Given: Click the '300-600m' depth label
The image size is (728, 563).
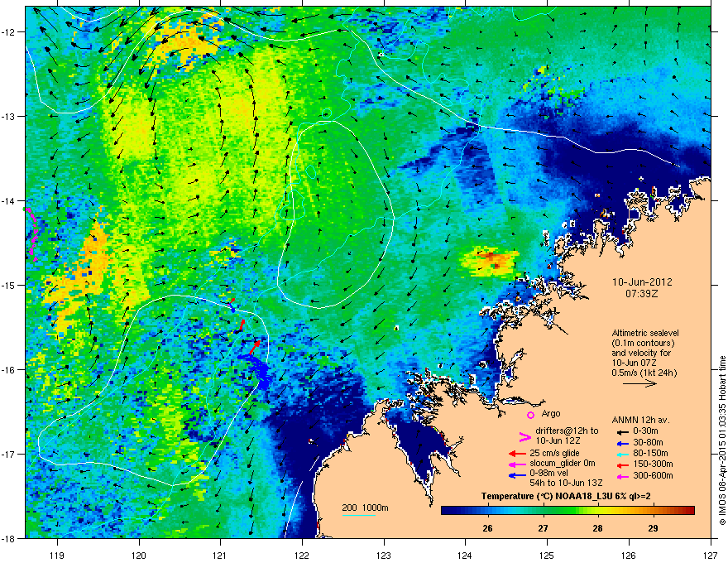Looking at the screenshot, I should [653, 475].
